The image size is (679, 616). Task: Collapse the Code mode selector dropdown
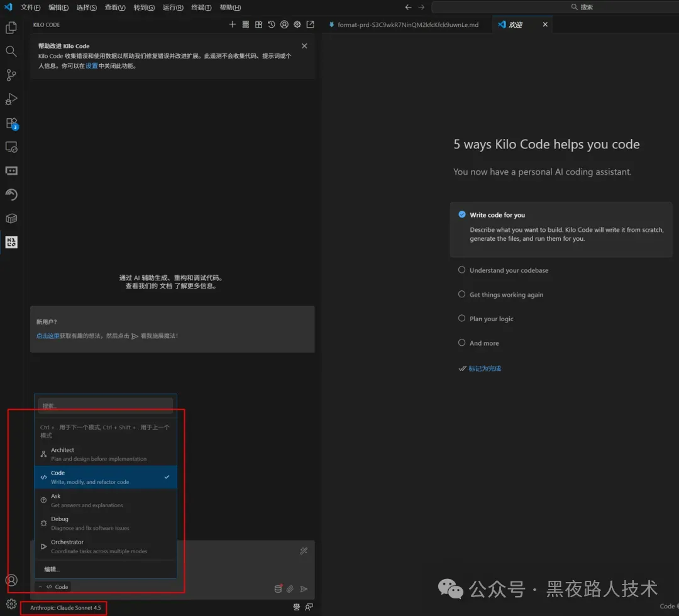point(53,587)
